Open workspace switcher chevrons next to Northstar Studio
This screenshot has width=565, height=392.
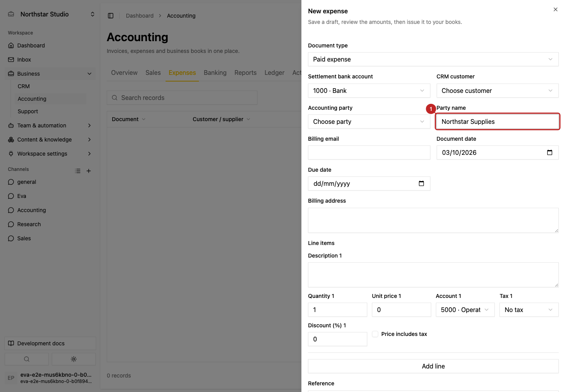(93, 14)
